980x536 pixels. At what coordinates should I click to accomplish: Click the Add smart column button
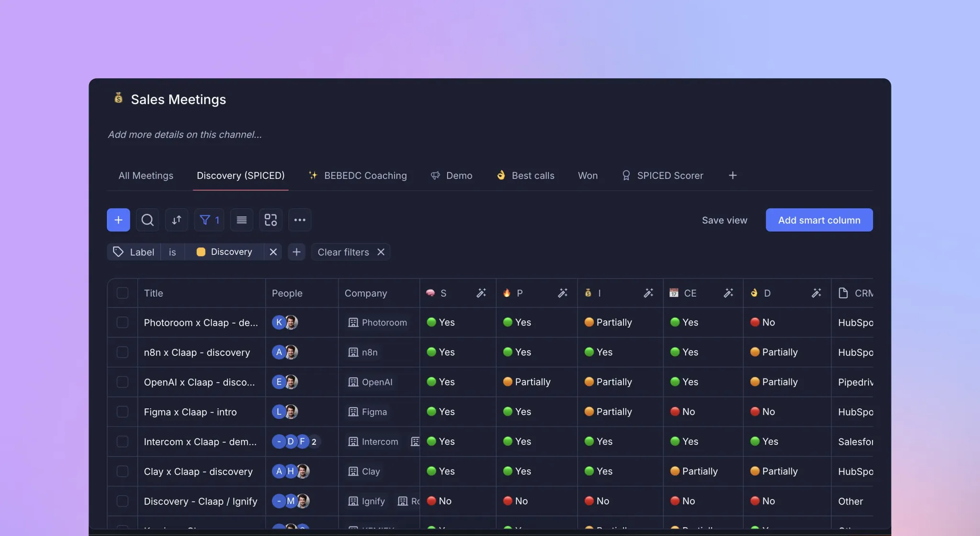coord(819,220)
